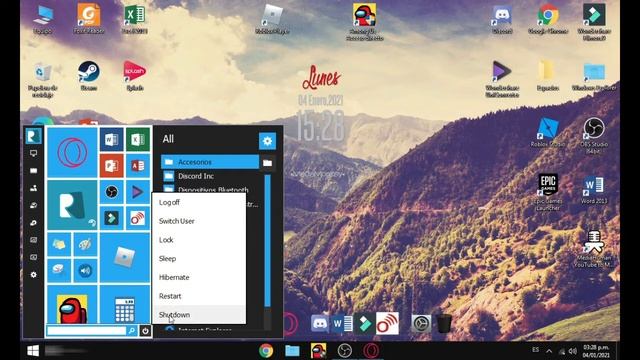640x360 pixels.
Task: Launch the Word tile in start menu
Action: click(111, 140)
